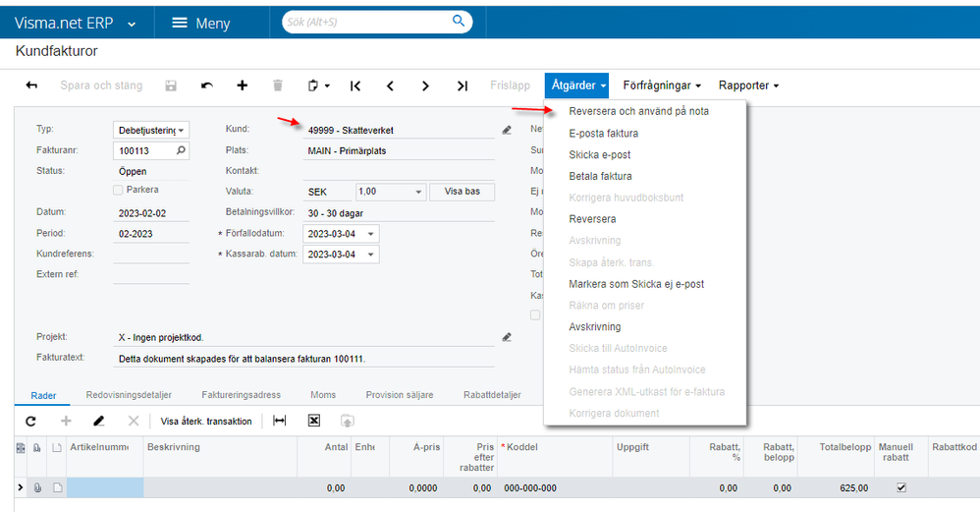Edit project with pencil icon beside Projekt
The image size is (980, 512).
(x=507, y=337)
